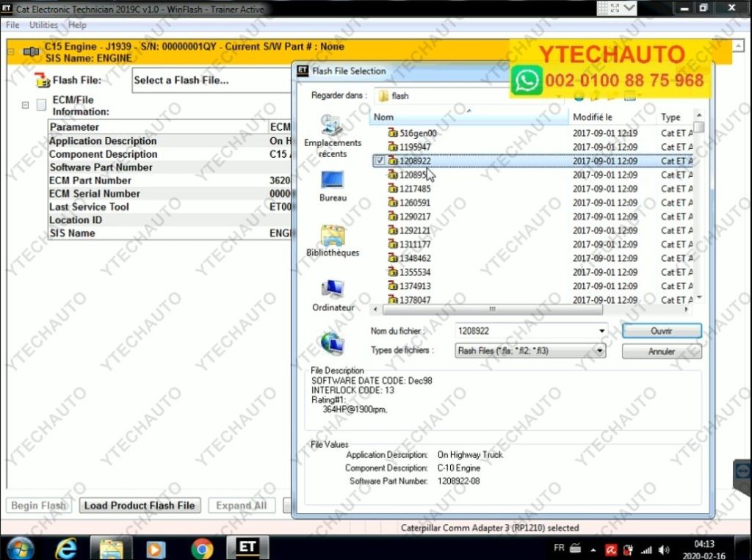The image size is (752, 560).
Task: Click the file list scroll down arrow
Action: pos(699,298)
